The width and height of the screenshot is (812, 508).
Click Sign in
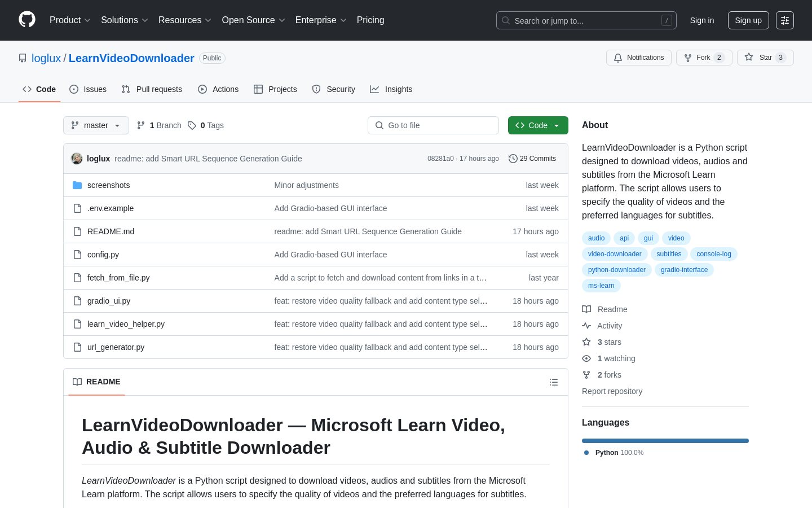(x=702, y=20)
